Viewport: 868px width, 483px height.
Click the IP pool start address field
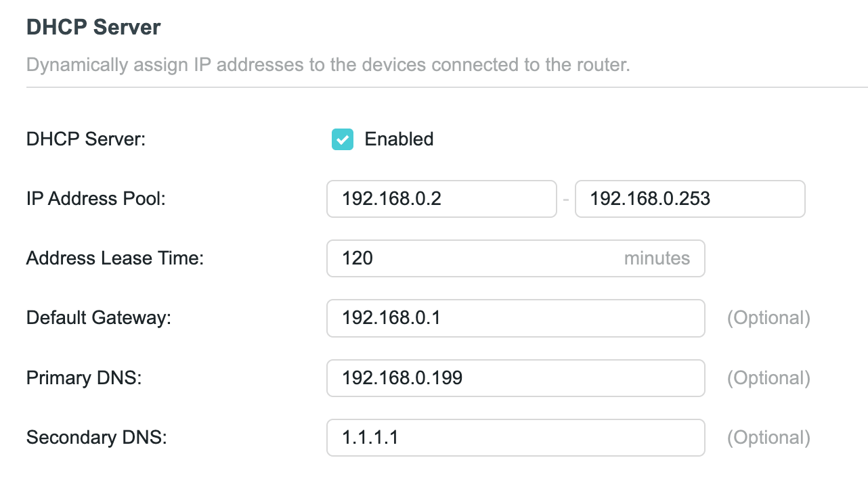pyautogui.click(x=441, y=199)
